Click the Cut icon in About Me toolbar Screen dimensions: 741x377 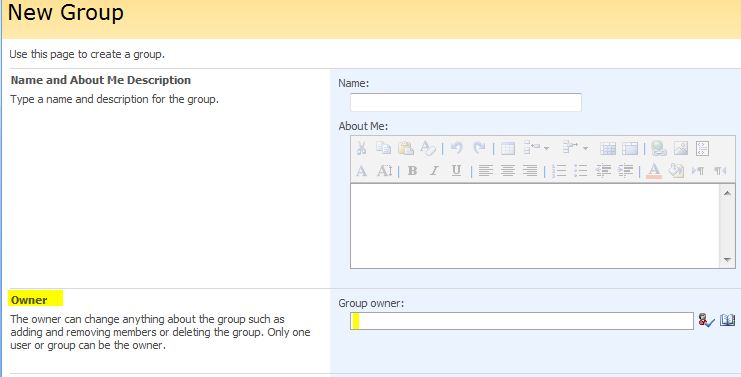click(x=362, y=148)
